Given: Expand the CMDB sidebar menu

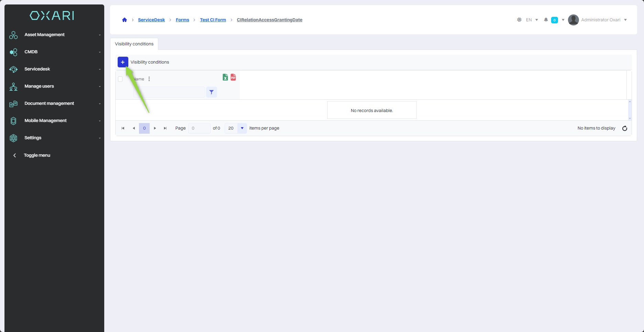Looking at the screenshot, I should pyautogui.click(x=54, y=52).
